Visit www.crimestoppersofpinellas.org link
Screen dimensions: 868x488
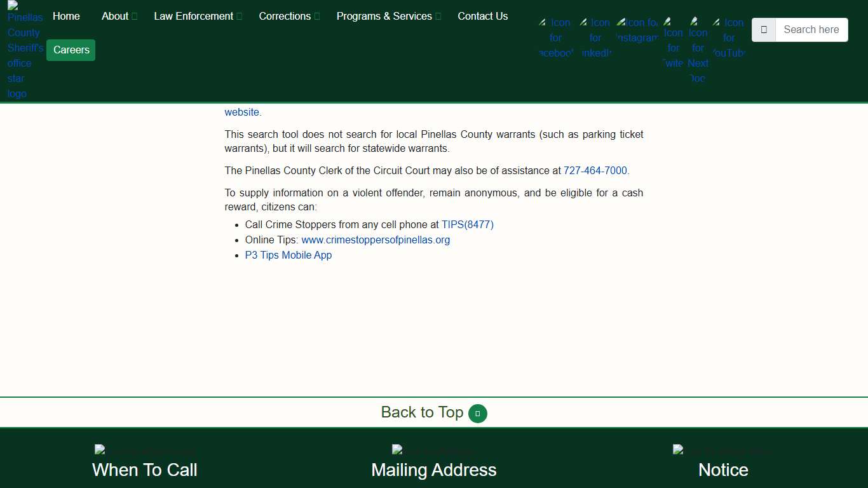[376, 240]
